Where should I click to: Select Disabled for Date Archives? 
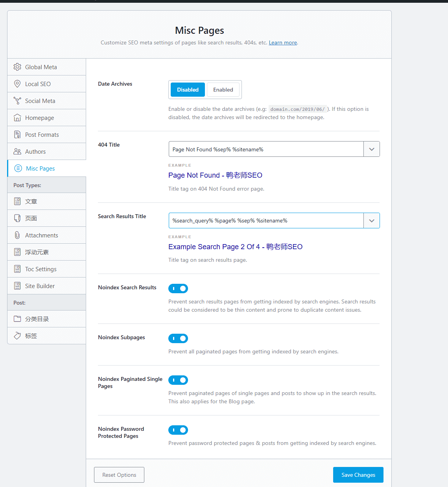click(188, 90)
